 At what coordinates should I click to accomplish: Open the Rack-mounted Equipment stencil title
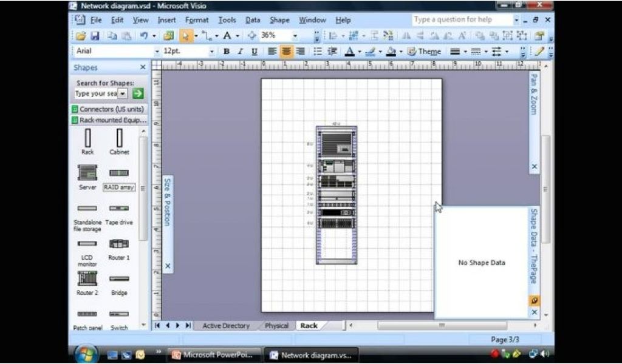108,120
